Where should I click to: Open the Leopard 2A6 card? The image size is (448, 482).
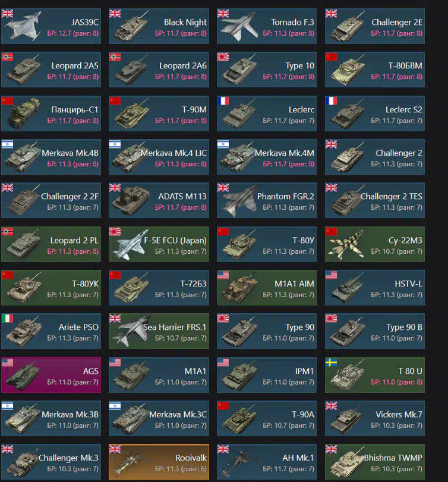pyautogui.click(x=159, y=70)
